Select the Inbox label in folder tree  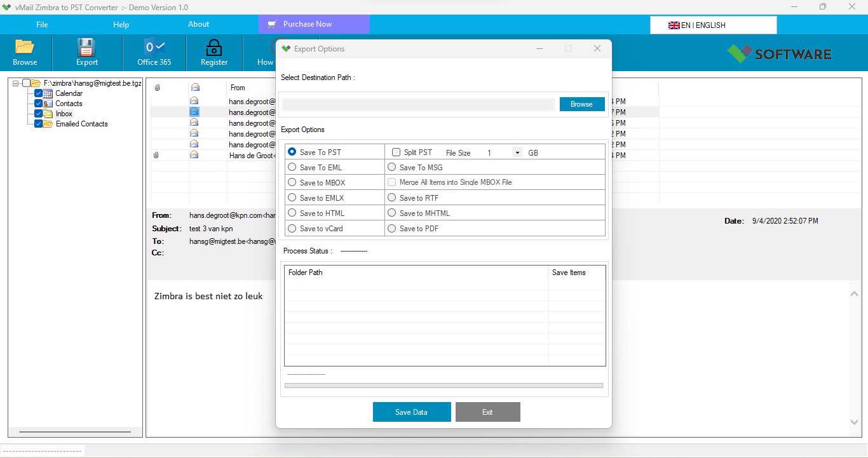click(x=64, y=114)
